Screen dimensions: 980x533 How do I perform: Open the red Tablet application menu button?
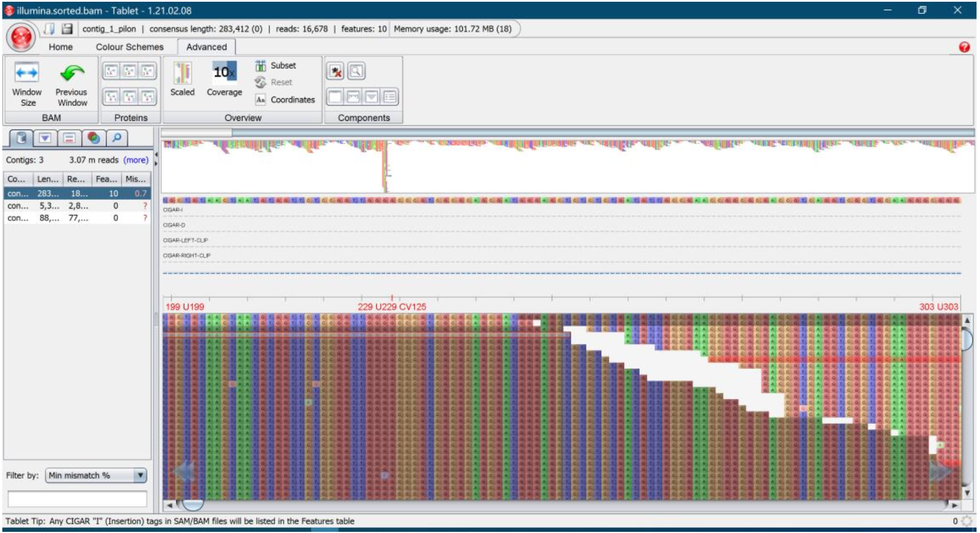pyautogui.click(x=21, y=38)
